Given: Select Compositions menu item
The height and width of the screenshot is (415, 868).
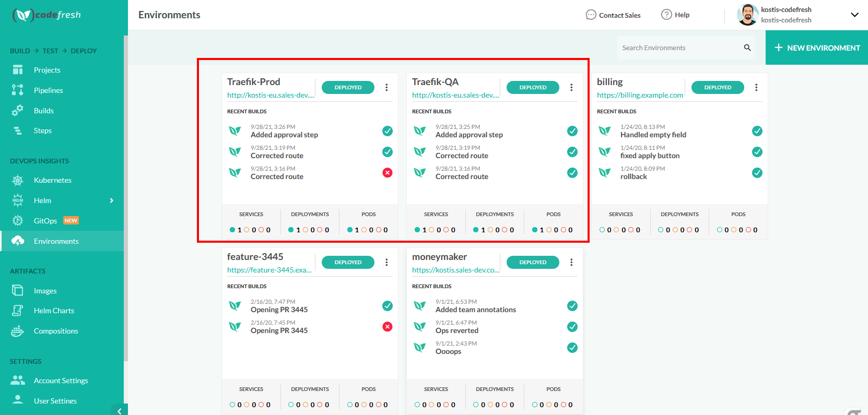Looking at the screenshot, I should 56,331.
